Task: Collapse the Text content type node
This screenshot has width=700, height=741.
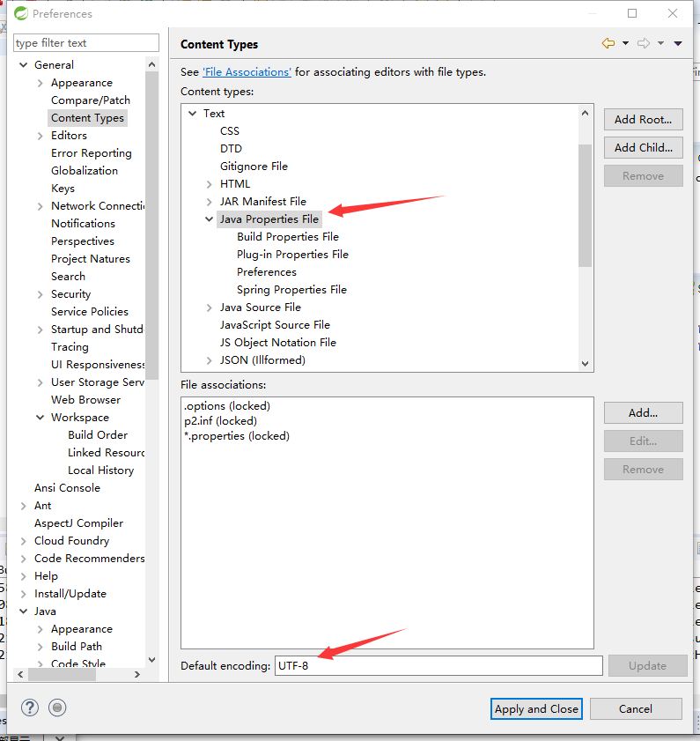Action: point(192,114)
